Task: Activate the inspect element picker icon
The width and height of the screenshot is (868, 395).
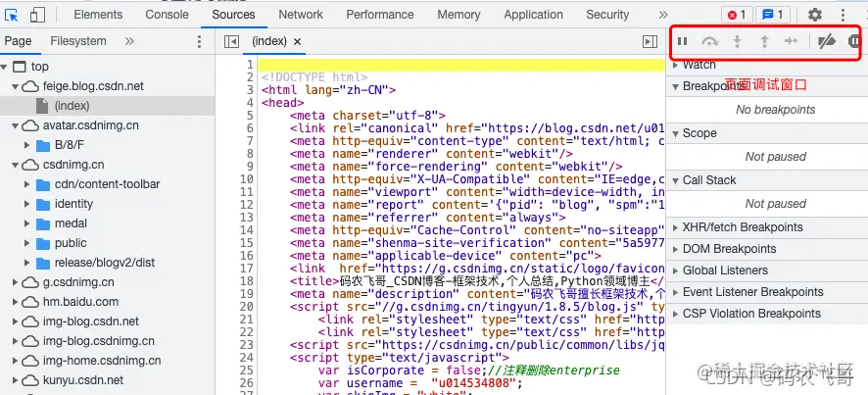Action: (x=12, y=15)
